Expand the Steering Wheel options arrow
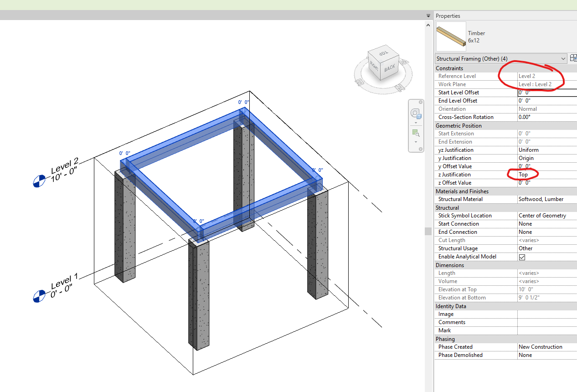The width and height of the screenshot is (577, 392). point(416,123)
